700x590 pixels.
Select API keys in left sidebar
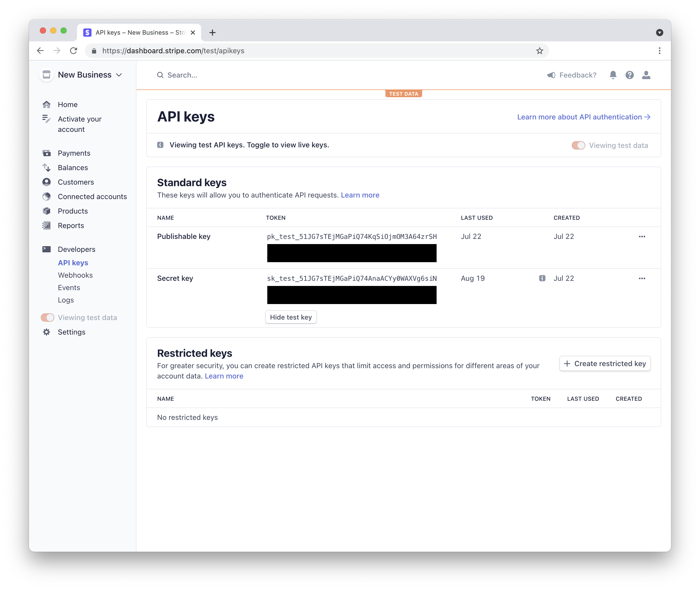point(73,262)
